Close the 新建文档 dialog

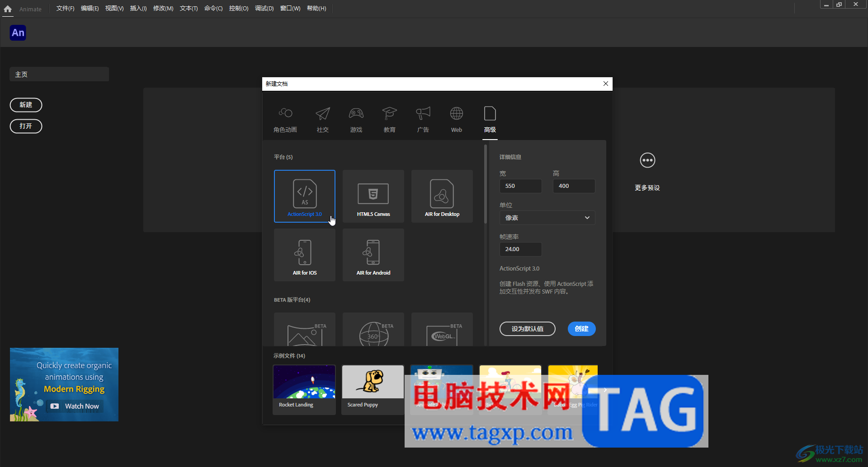point(606,84)
